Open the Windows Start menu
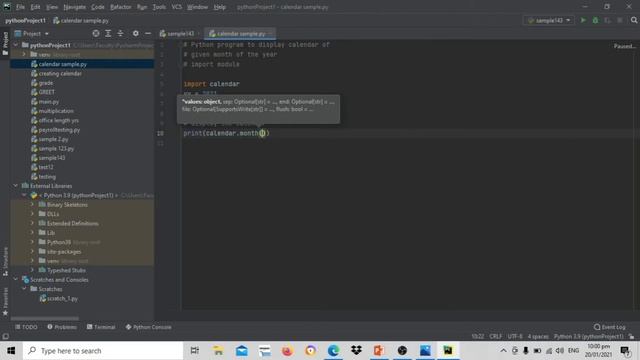Screen dimensions: 640x360 click(11, 351)
